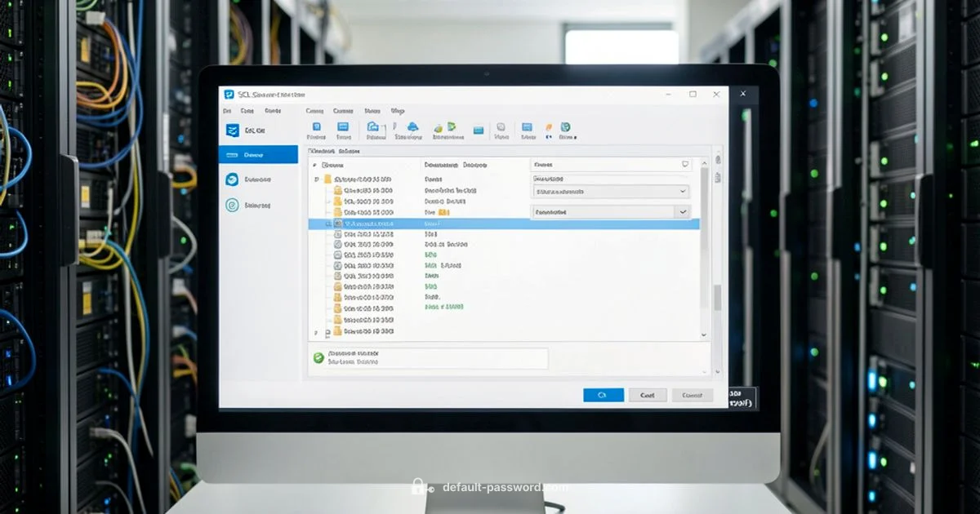The width and height of the screenshot is (980, 514).
Task: Click the blue cloud icon in toolbar
Action: pyautogui.click(x=412, y=127)
